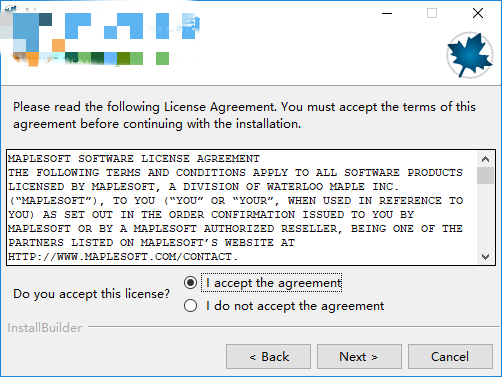
Task: Click the scrollbar track below the thumb
Action: click(x=485, y=216)
